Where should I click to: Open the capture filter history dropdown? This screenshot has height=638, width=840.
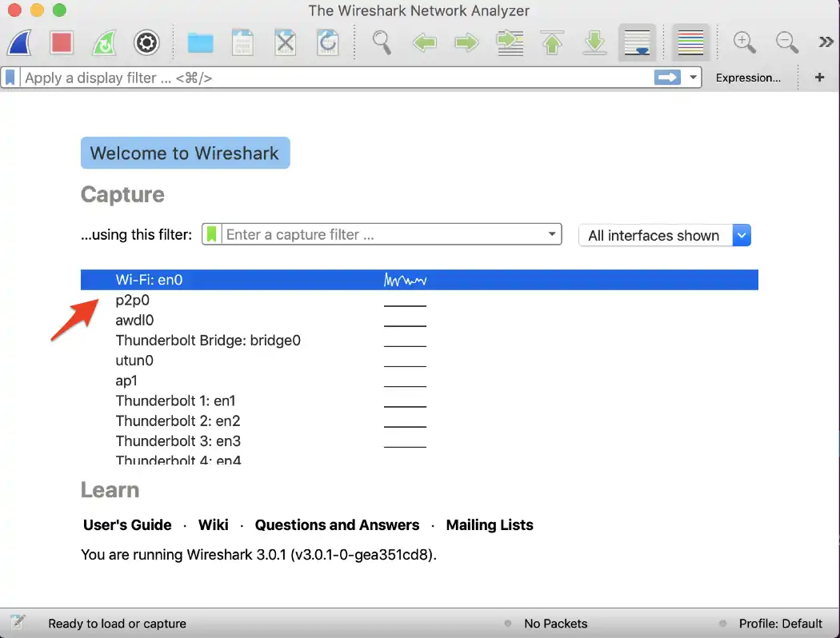[552, 234]
